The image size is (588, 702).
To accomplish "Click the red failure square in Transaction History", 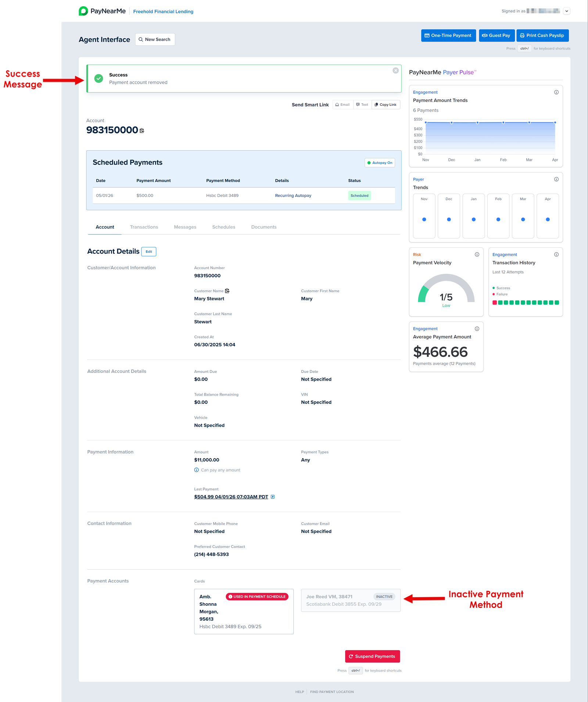I will pos(495,302).
